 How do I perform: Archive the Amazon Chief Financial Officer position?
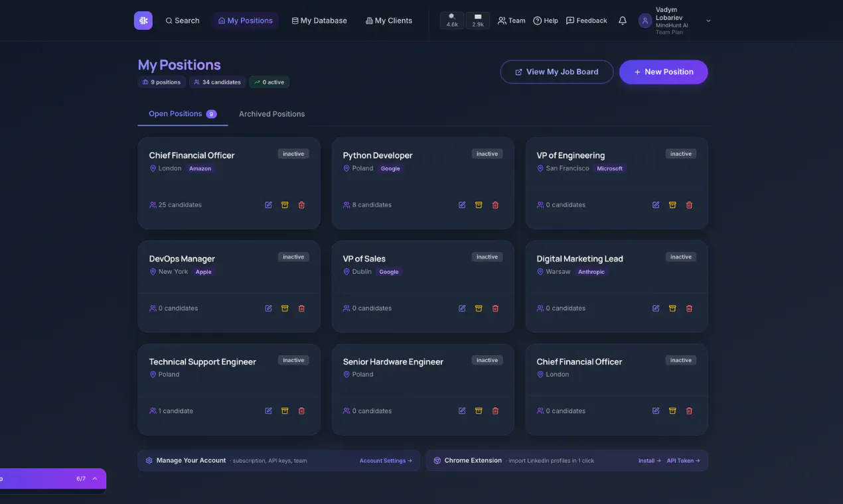285,205
